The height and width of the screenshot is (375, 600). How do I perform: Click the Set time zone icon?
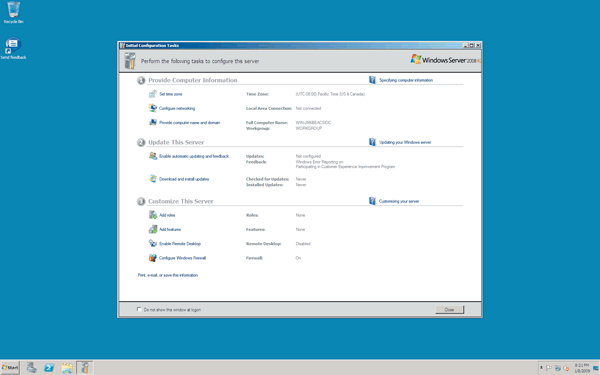(x=153, y=94)
